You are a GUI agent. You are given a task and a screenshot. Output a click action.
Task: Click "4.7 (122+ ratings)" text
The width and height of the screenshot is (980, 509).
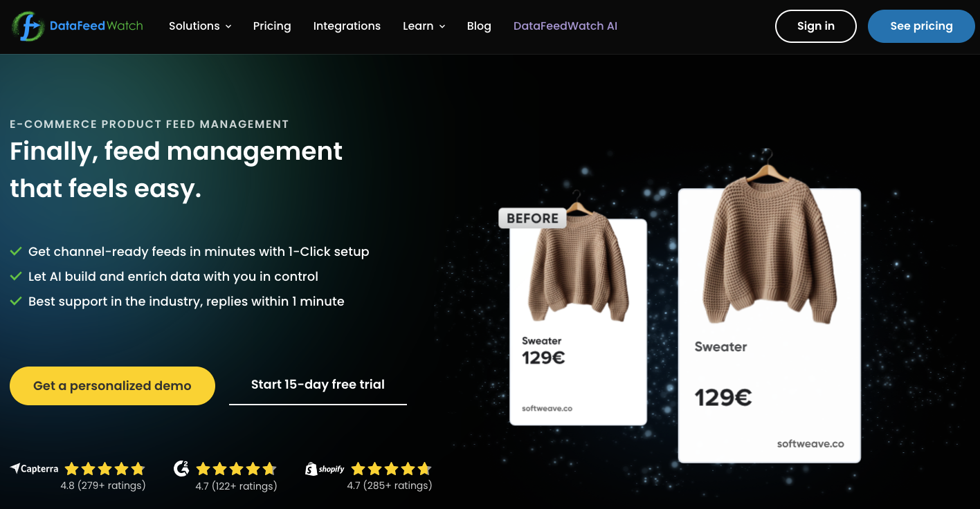pyautogui.click(x=236, y=486)
